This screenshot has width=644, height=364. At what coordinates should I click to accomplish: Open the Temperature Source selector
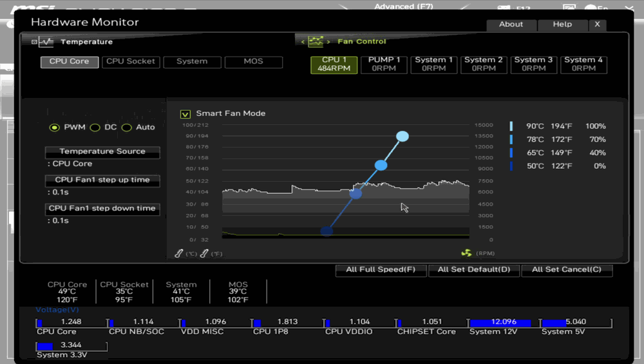click(x=102, y=152)
